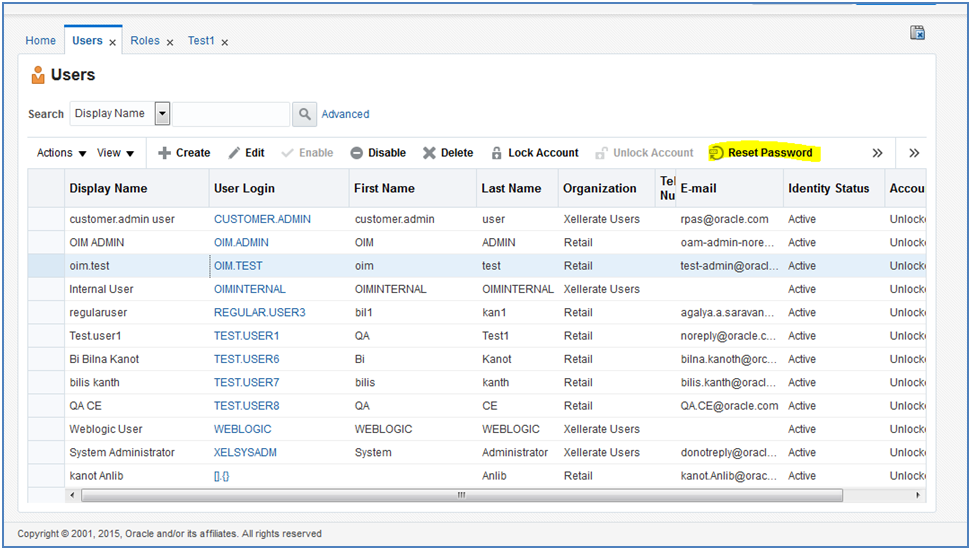Click inside the search text field
This screenshot has width=971, height=550.
(x=231, y=114)
